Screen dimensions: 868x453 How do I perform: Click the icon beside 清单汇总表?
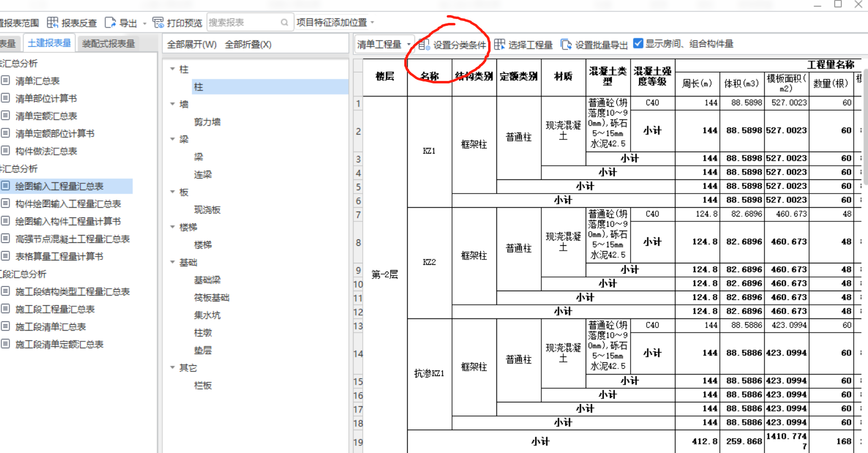point(5,80)
